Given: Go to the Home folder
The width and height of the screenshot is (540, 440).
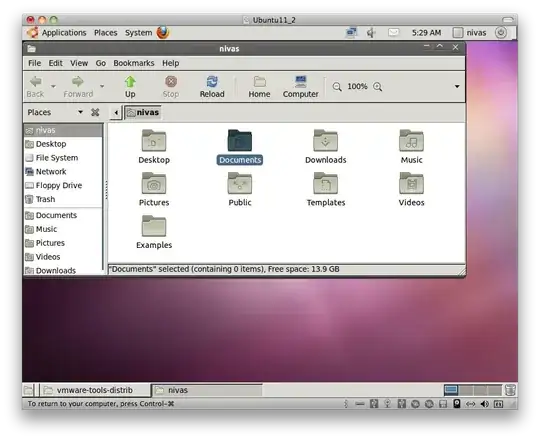Looking at the screenshot, I should pos(259,87).
